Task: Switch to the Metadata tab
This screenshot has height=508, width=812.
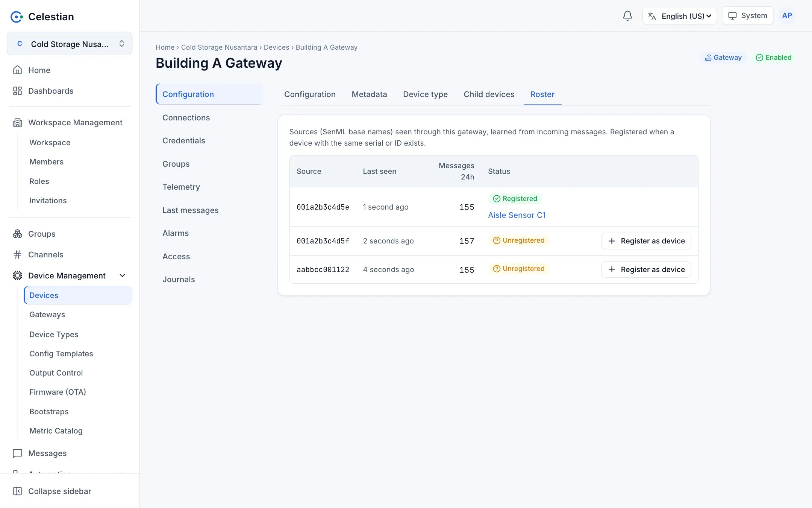Action: click(x=369, y=94)
